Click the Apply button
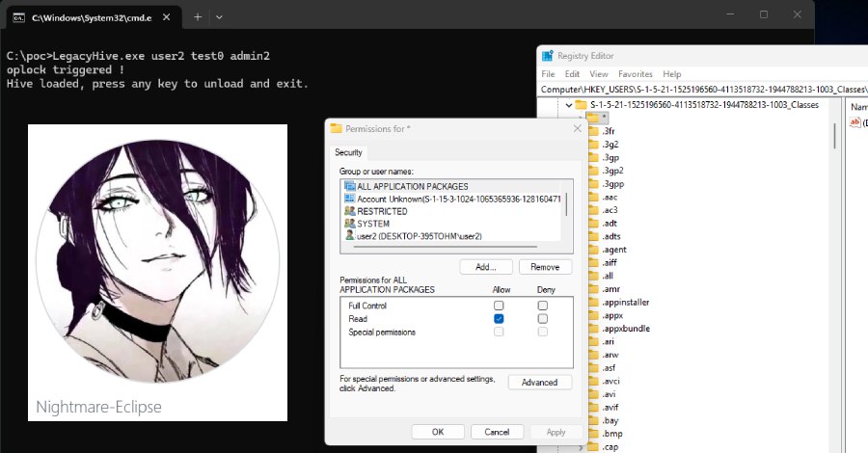The image size is (868, 453). pyautogui.click(x=556, y=432)
